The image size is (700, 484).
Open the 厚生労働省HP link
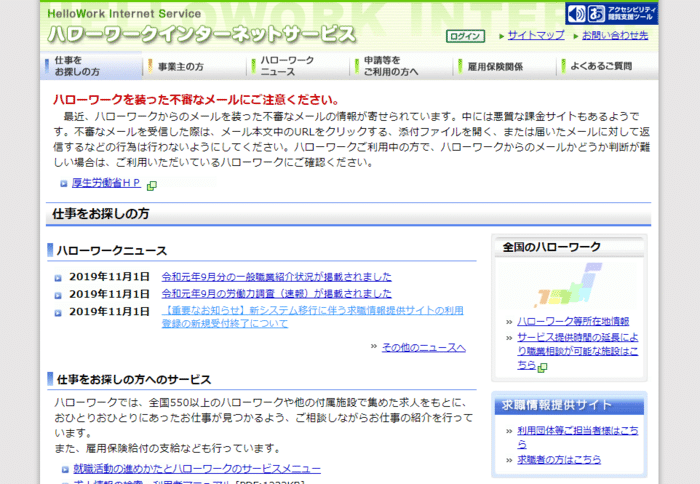click(x=107, y=184)
